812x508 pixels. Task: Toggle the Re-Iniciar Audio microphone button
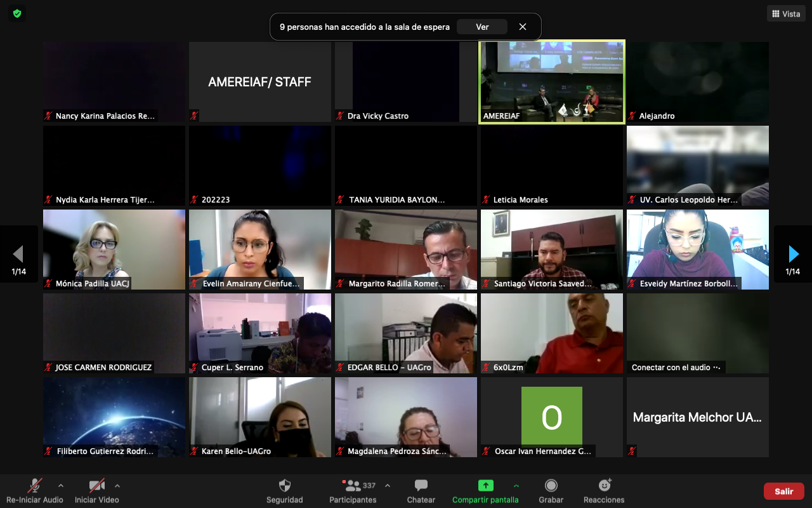tap(35, 491)
